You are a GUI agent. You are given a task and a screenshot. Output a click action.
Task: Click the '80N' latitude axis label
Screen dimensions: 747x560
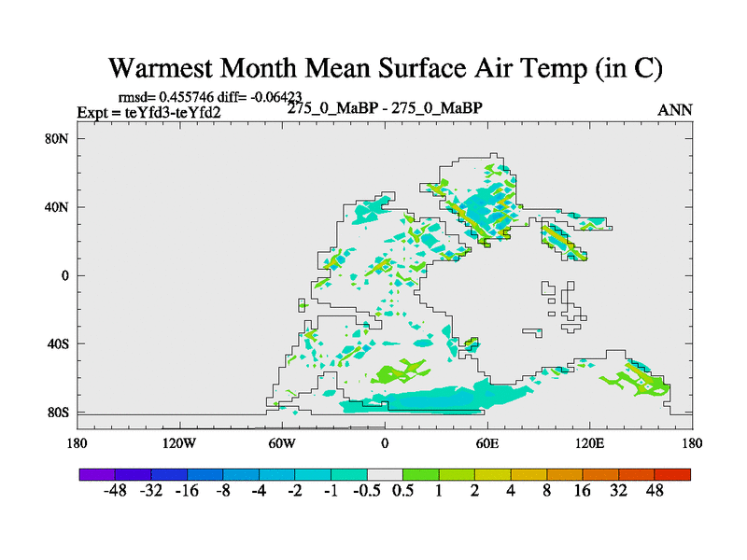(59, 139)
